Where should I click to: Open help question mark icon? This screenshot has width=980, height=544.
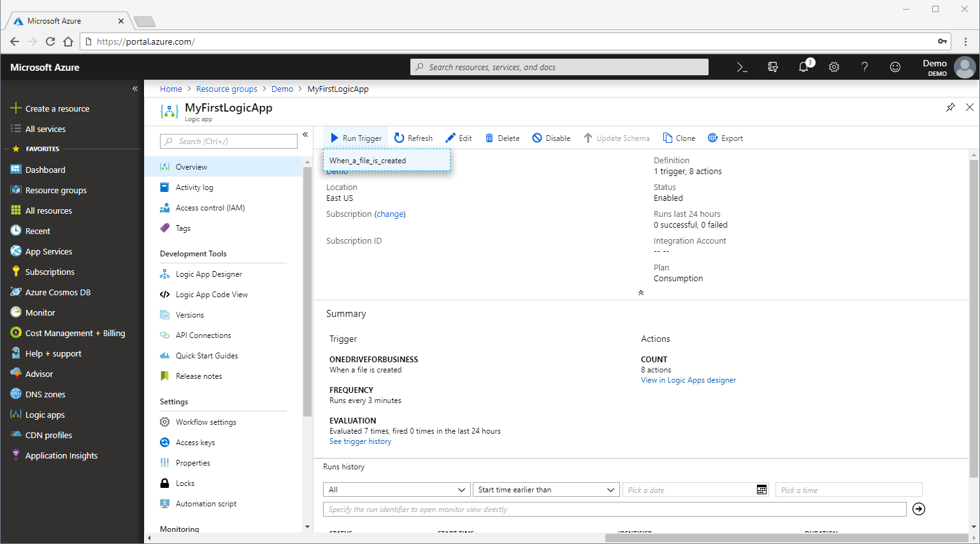point(865,67)
